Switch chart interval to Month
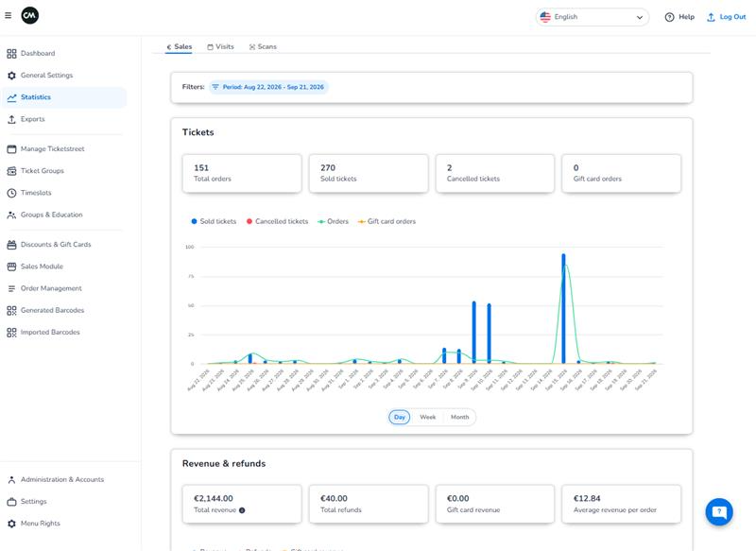756x551 pixels. coord(459,417)
